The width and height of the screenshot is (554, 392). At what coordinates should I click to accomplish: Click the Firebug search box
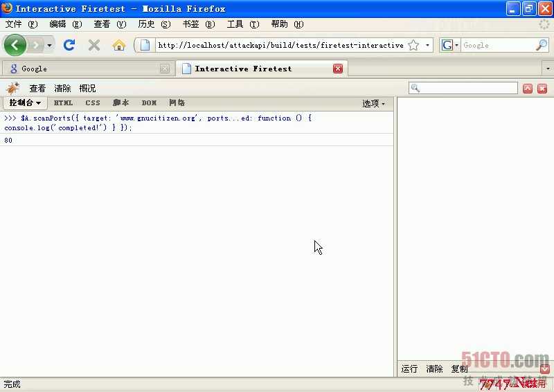463,88
